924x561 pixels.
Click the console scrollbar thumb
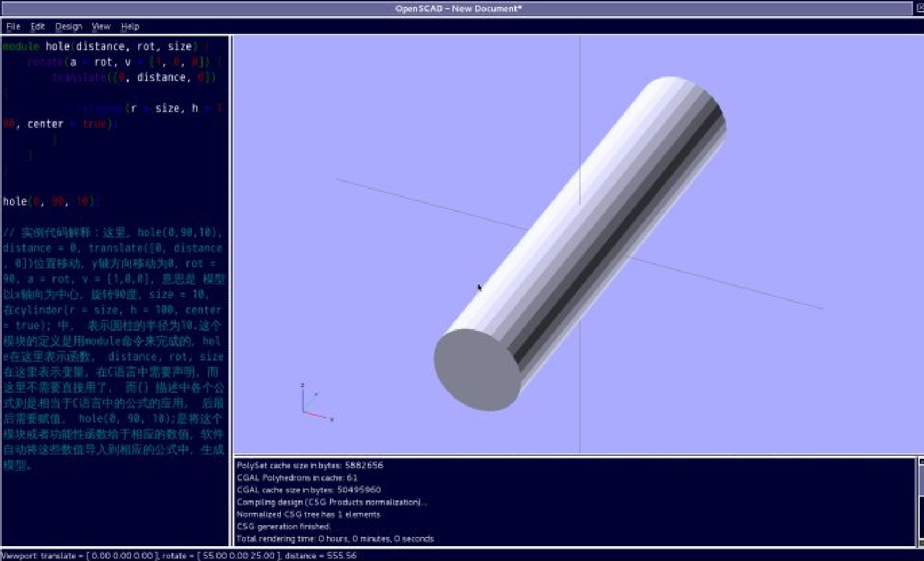point(921,482)
